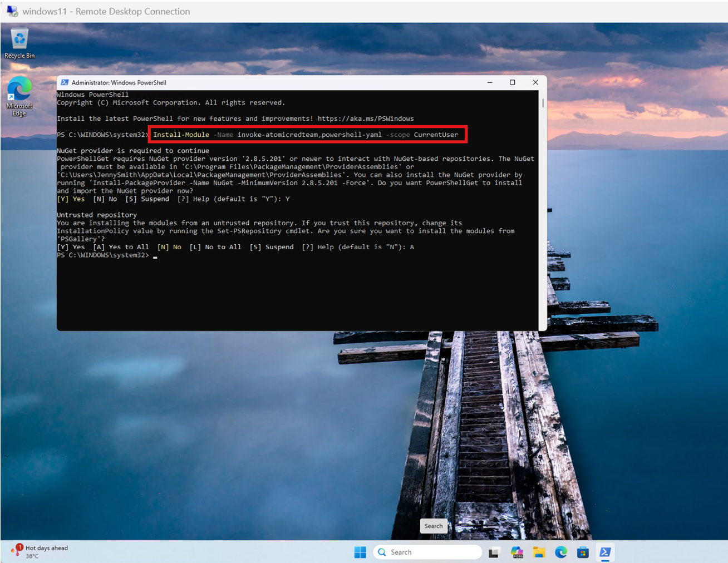Click the 'Untrusted repository' heading line

(x=97, y=215)
